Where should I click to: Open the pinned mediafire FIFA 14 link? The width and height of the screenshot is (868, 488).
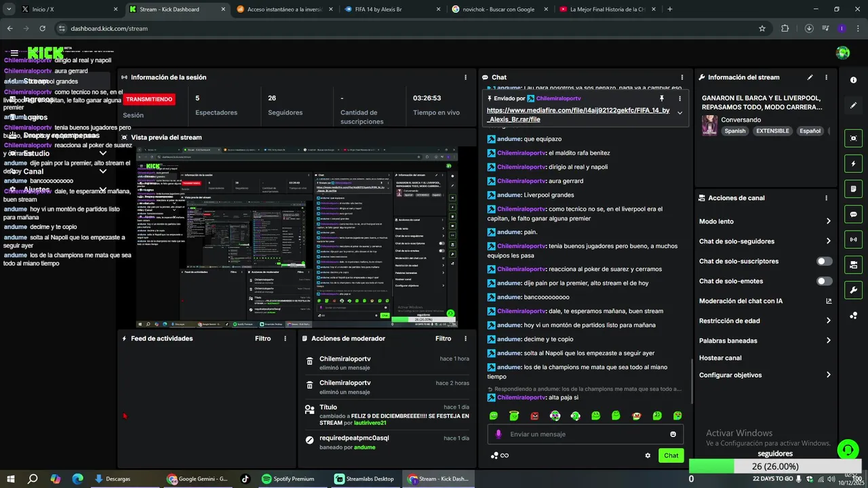click(x=578, y=115)
